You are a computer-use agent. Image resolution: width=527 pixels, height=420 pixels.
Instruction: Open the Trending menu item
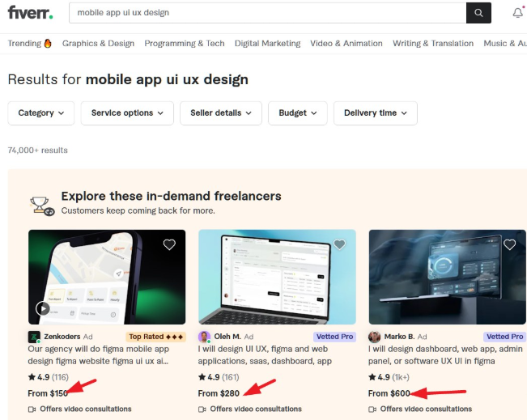[30, 44]
